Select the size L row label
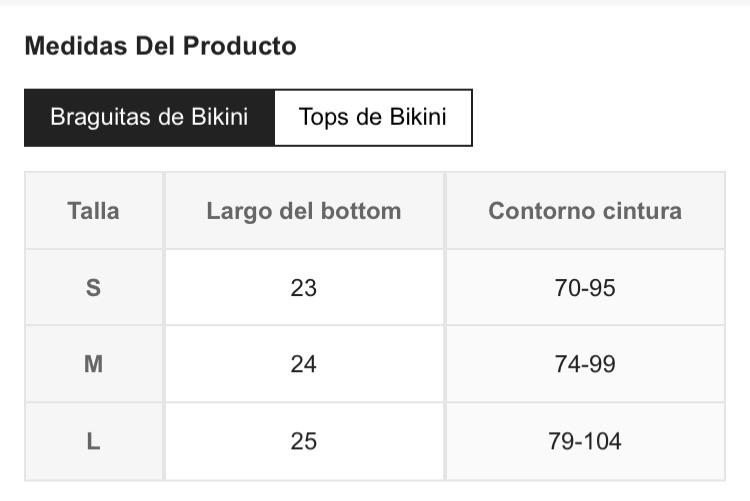This screenshot has height=501, width=750. 93,441
